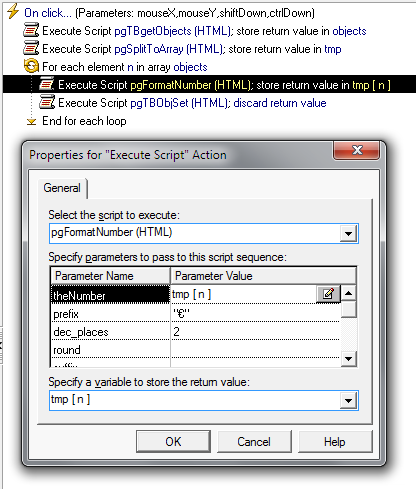The width and height of the screenshot is (416, 489).
Task: Select the End for each loop row
Action: [x=84, y=121]
